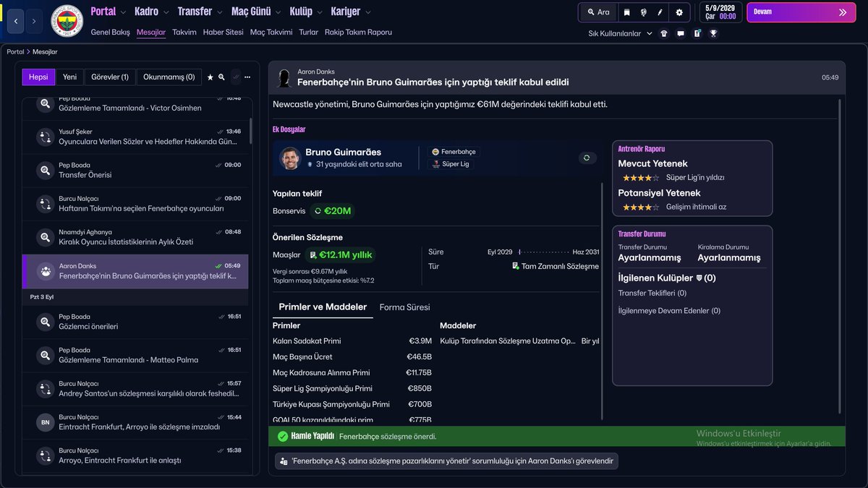Image resolution: width=868 pixels, height=488 pixels.
Task: Expand the Kariyer menu
Action: [351, 12]
